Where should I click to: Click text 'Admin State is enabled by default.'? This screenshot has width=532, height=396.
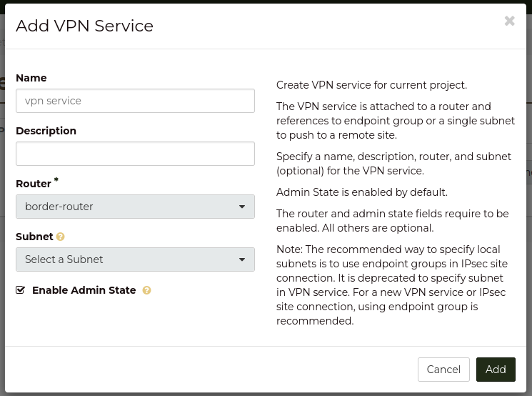362,192
